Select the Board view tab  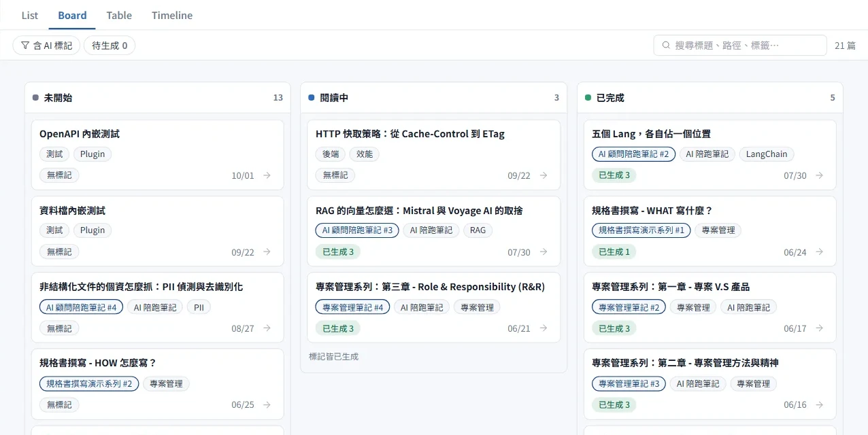point(72,15)
